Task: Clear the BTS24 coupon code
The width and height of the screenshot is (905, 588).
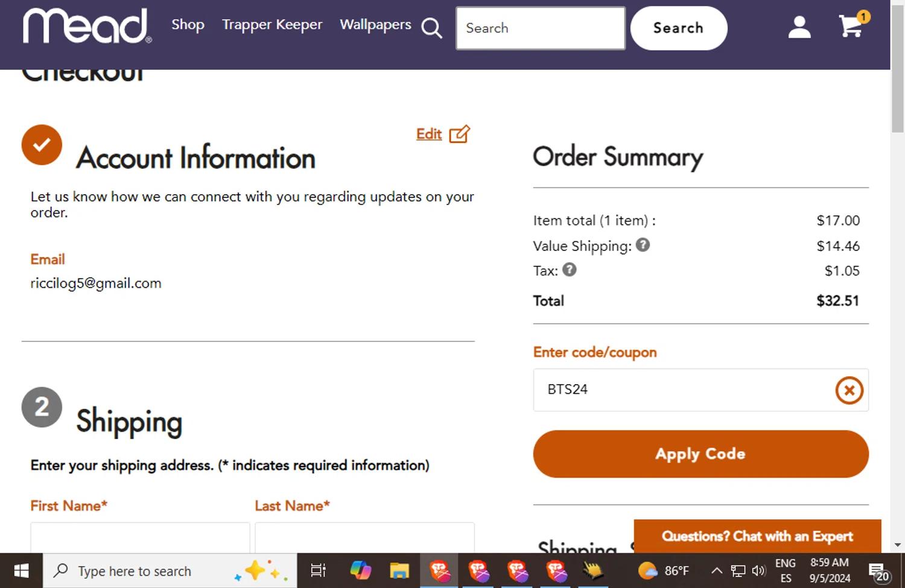Action: [x=848, y=390]
